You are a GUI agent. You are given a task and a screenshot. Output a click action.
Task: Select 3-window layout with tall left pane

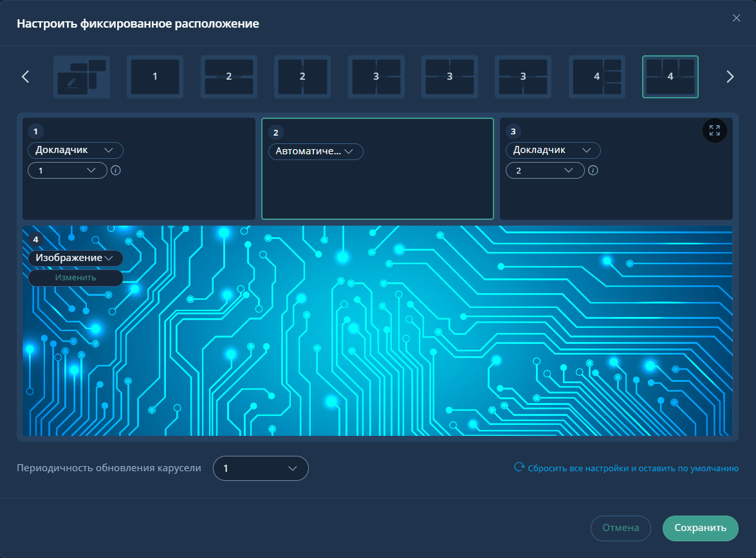coord(376,76)
